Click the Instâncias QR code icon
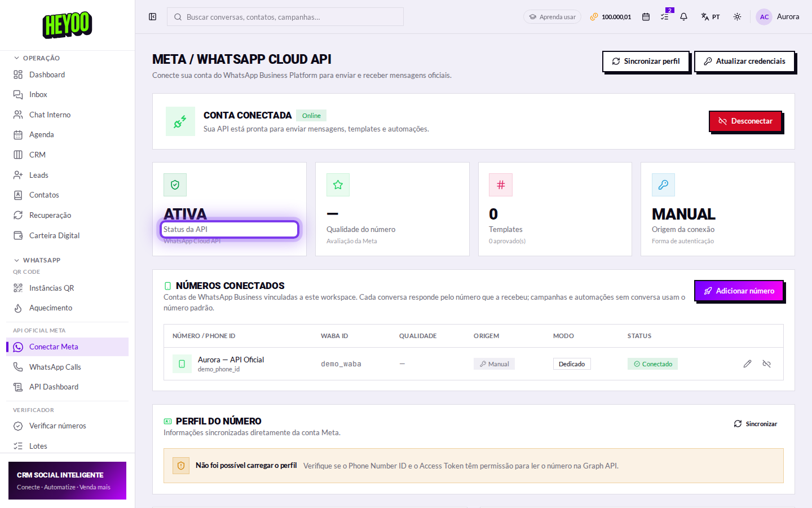The height and width of the screenshot is (508, 812). (x=18, y=288)
